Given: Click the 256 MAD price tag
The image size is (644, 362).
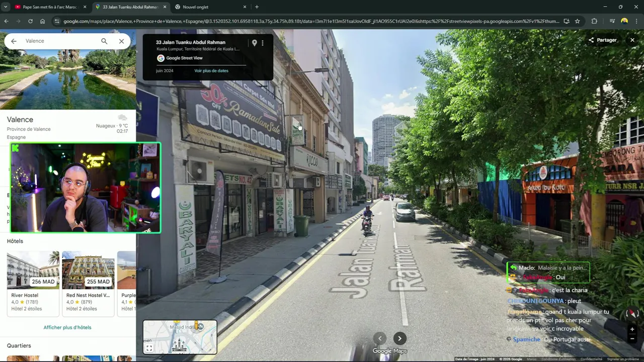Looking at the screenshot, I should 43,282.
